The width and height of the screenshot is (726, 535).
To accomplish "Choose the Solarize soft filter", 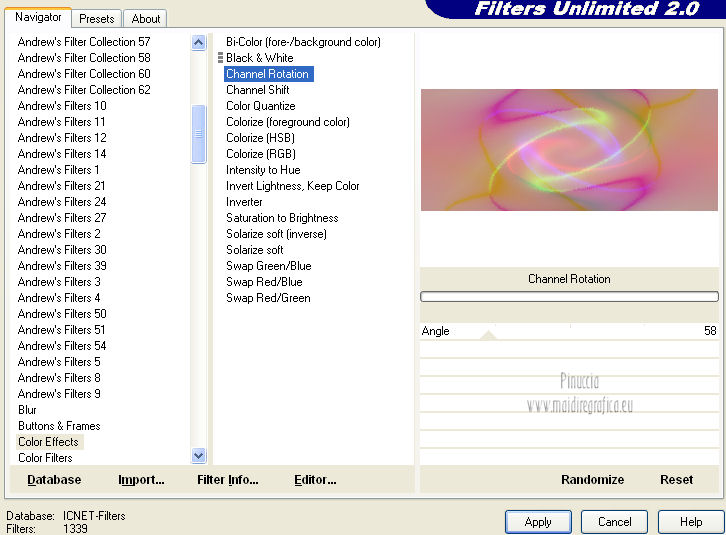I will (x=254, y=250).
